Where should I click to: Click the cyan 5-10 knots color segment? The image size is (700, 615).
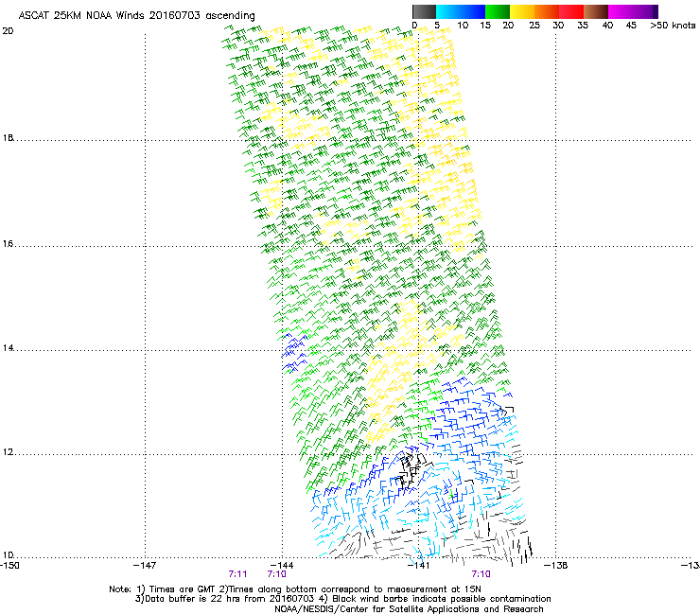tap(448, 11)
